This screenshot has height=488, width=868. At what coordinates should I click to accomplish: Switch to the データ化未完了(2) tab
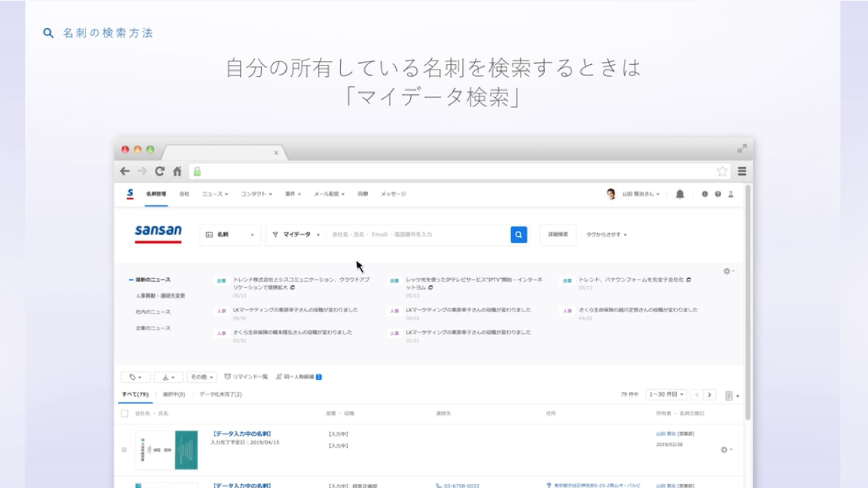pos(221,394)
